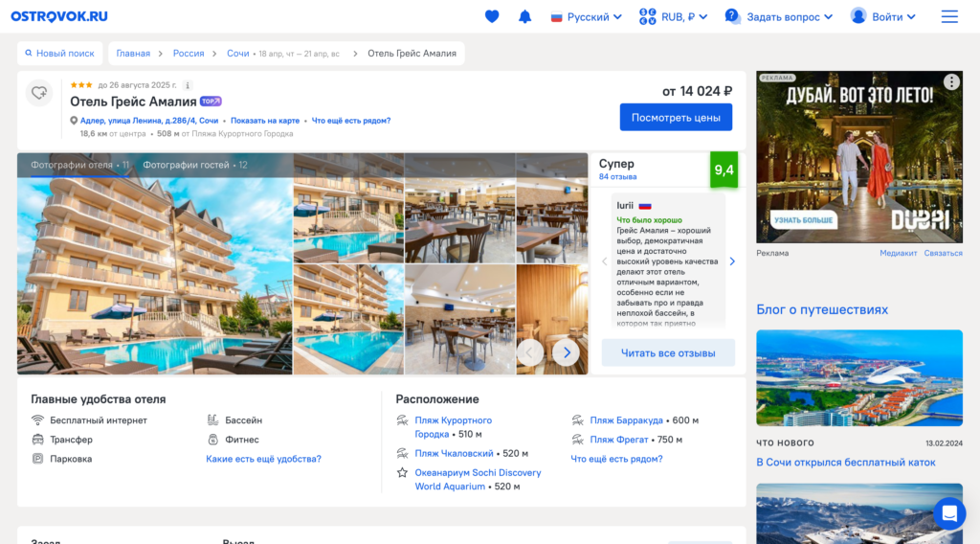Screen dimensions: 980x544
Task: Click top Что ещё есть рядом? link
Action: (351, 121)
